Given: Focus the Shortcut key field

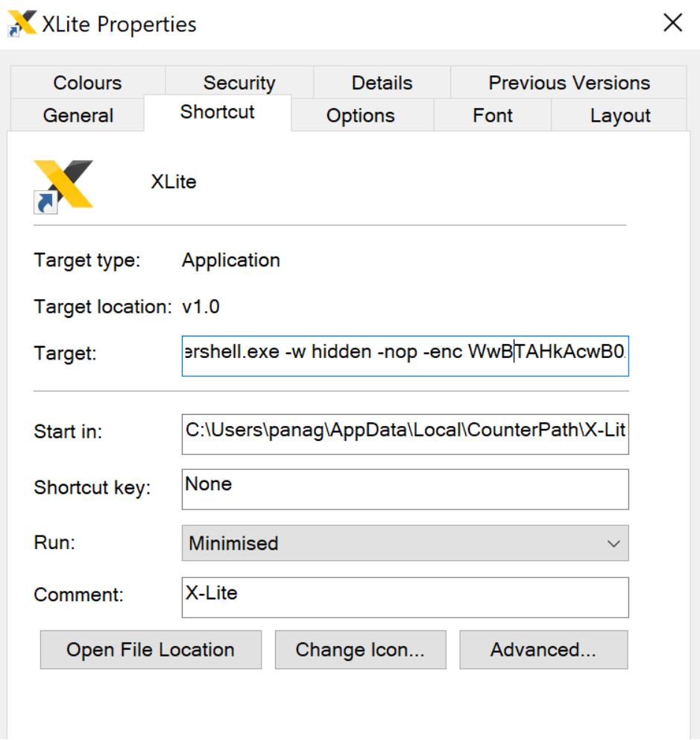Looking at the screenshot, I should (405, 489).
